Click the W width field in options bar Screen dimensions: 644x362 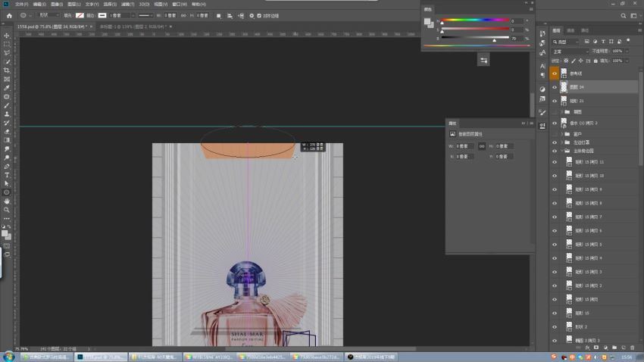click(170, 16)
